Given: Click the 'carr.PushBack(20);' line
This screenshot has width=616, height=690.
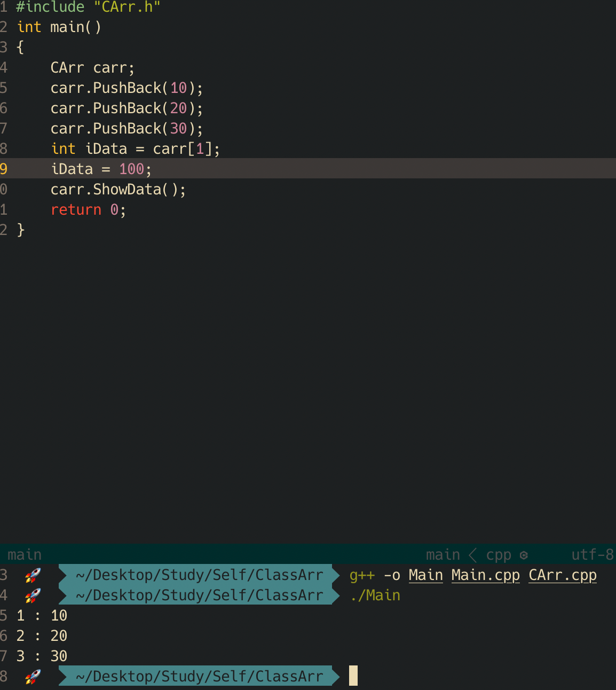Looking at the screenshot, I should pyautogui.click(x=127, y=108).
